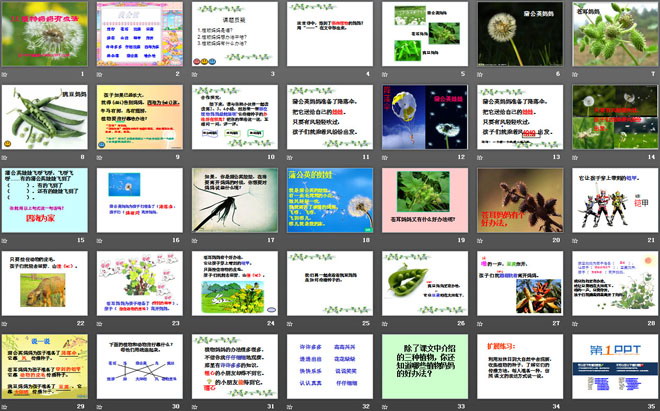Click animation star icon under slide 20
The image size is (660, 411).
pyautogui.click(x=480, y=241)
